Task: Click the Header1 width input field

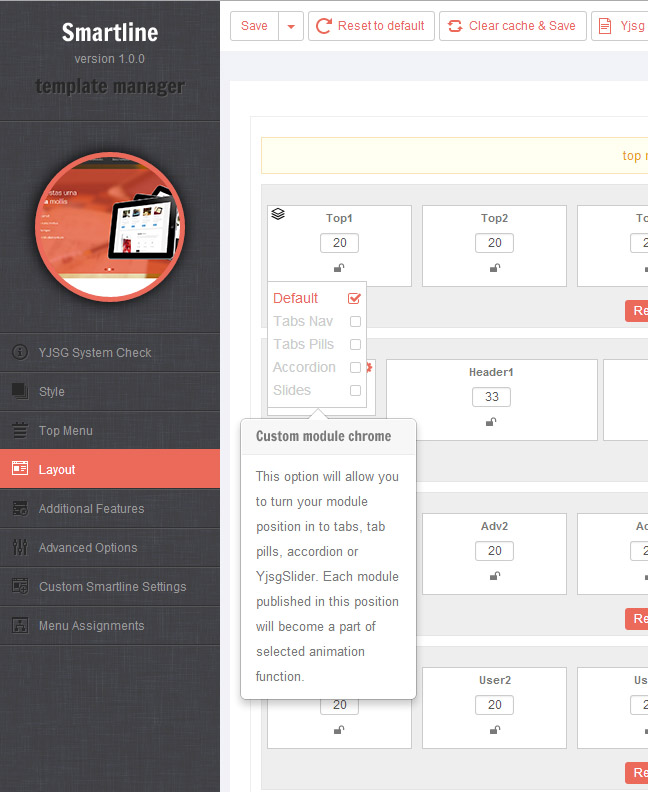Action: coord(491,397)
